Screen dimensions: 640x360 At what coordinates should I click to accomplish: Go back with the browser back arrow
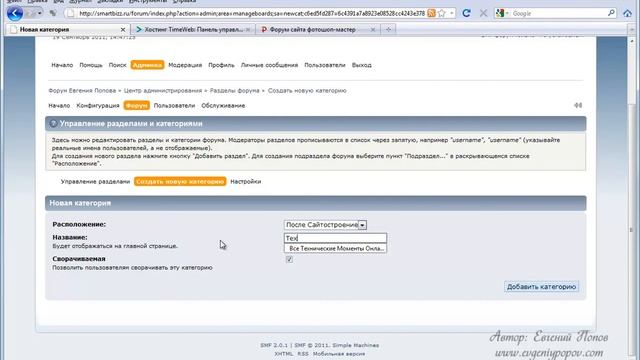pyautogui.click(x=15, y=13)
